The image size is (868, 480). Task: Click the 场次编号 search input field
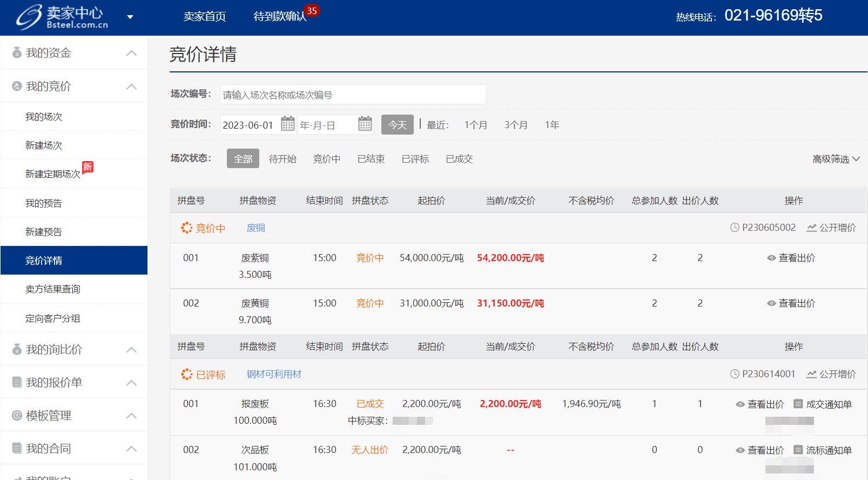click(x=353, y=95)
